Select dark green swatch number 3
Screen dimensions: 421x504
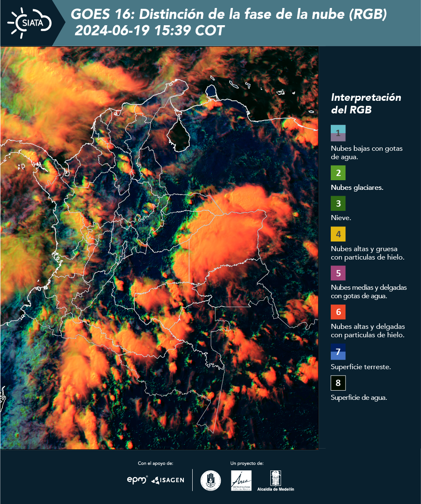click(338, 204)
